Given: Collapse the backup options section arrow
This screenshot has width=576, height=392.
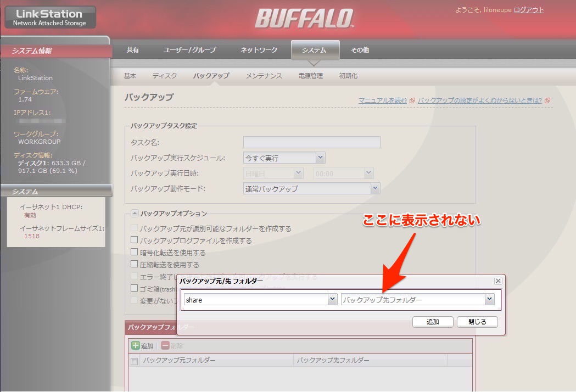Looking at the screenshot, I should tap(135, 214).
